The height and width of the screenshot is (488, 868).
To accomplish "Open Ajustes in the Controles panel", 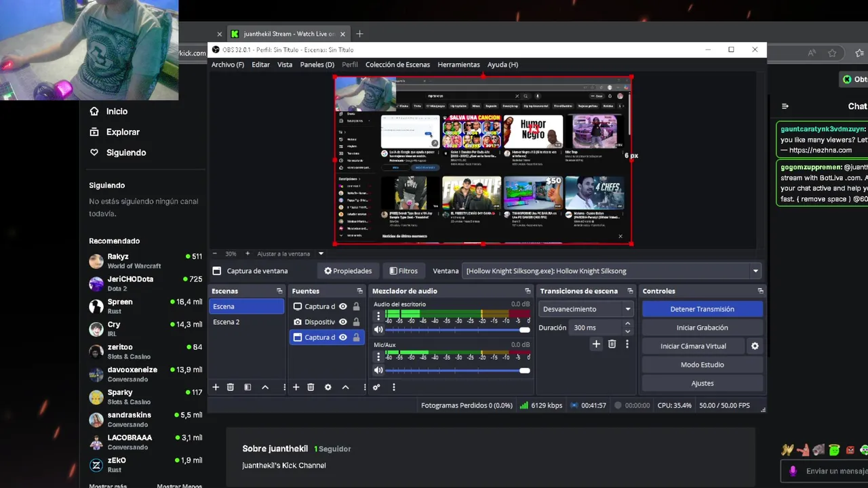I will [702, 384].
